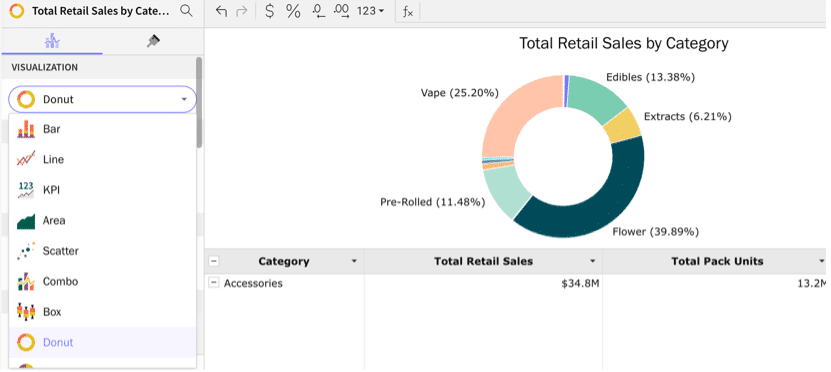831x372 pixels.
Task: Select Donut option in the list
Action: [x=102, y=342]
